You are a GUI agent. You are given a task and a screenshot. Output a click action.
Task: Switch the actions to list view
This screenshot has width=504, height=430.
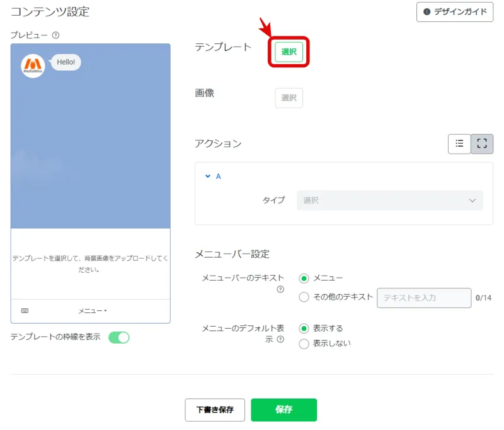(459, 144)
